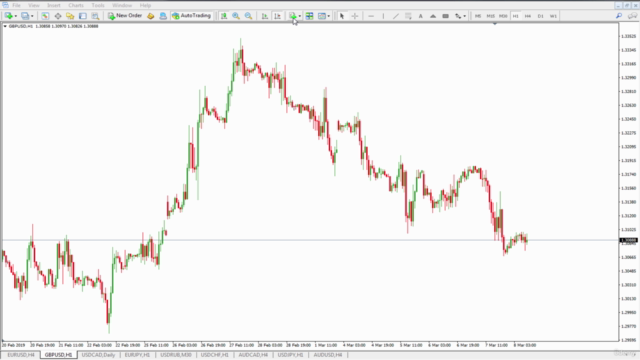The image size is (640, 360).
Task: Launch MetaEditor from the yellow book icon
Action: click(x=151, y=16)
